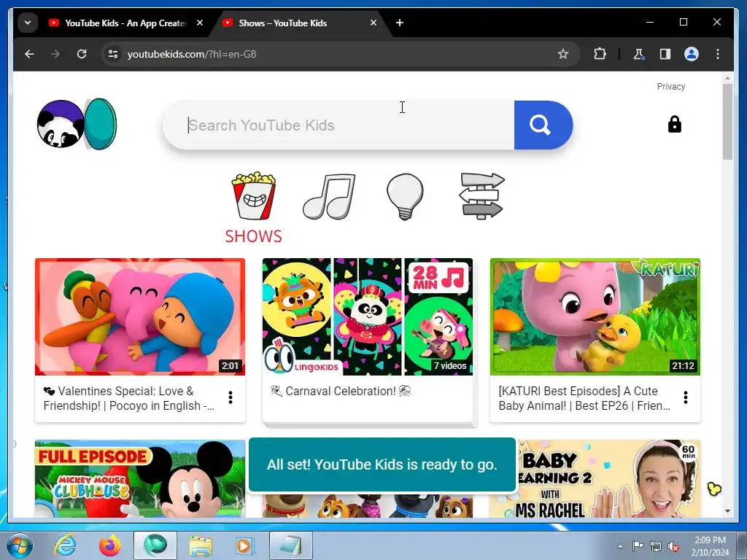Click the All set YouTube Kids notification

pyautogui.click(x=382, y=464)
